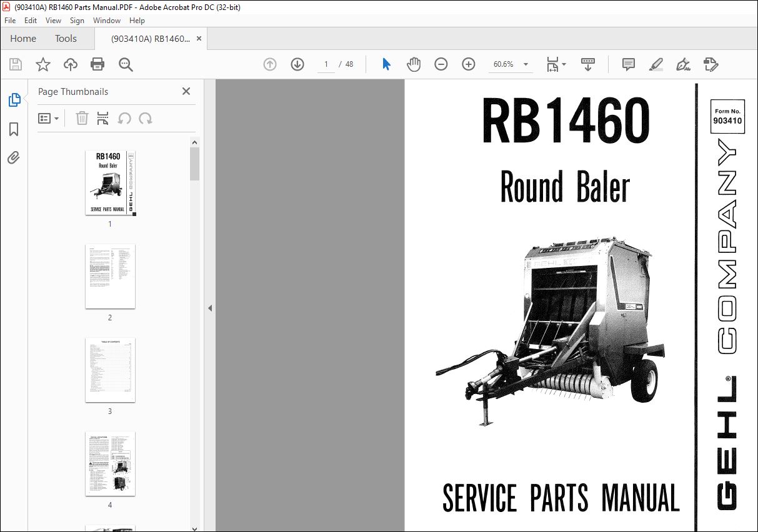Click the total pages count 48
The height and width of the screenshot is (532, 758).
coord(349,64)
